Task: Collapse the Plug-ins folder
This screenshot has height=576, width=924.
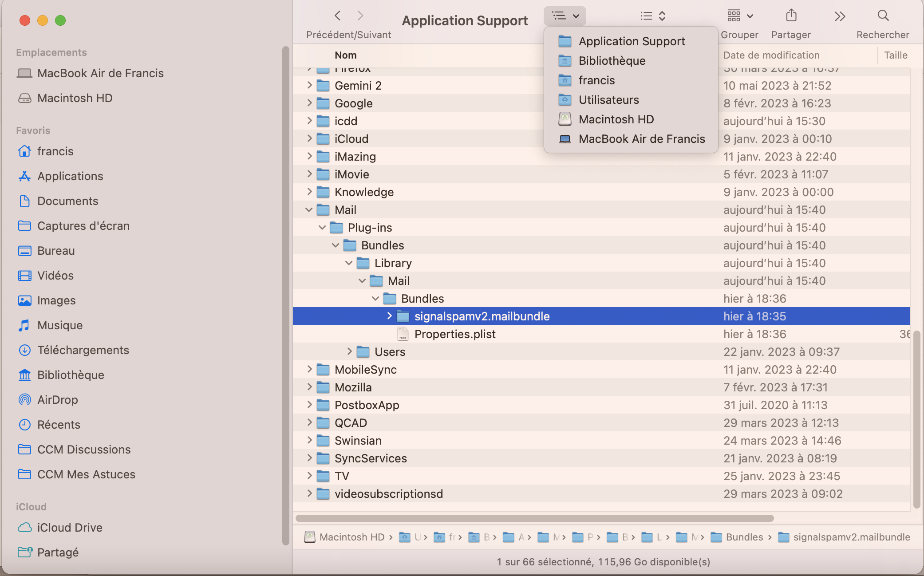Action: pos(322,228)
